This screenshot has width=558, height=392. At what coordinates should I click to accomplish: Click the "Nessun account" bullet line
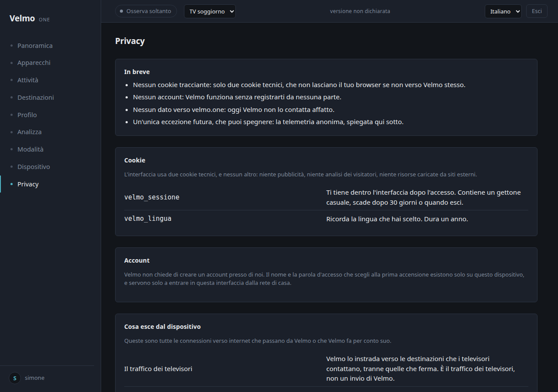[x=237, y=97]
